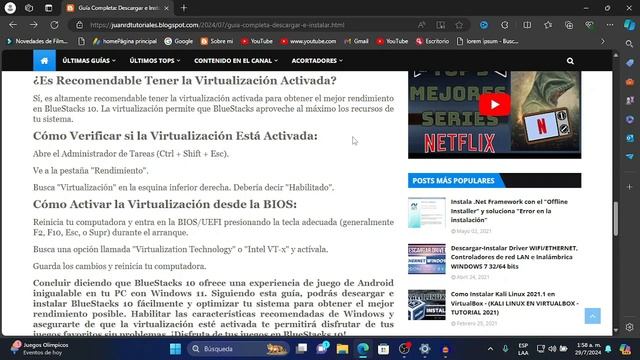Reload the current page
This screenshot has height=360, width=640.
pyautogui.click(x=54, y=25)
